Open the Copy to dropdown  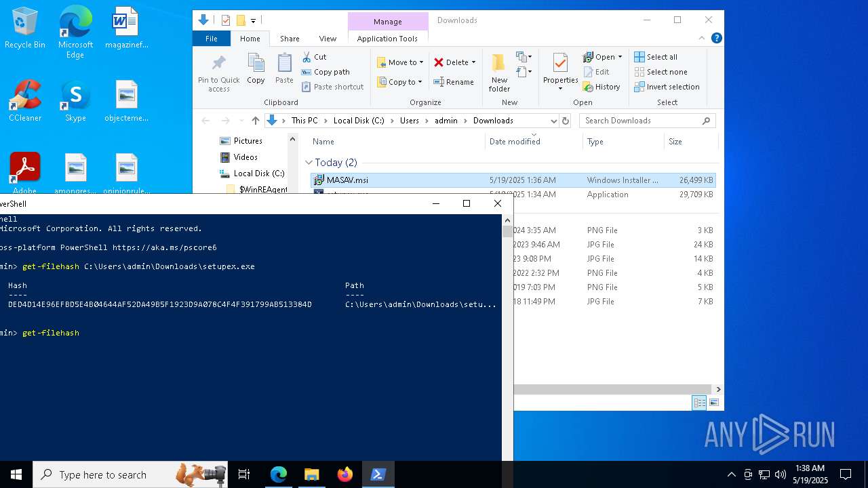point(399,82)
